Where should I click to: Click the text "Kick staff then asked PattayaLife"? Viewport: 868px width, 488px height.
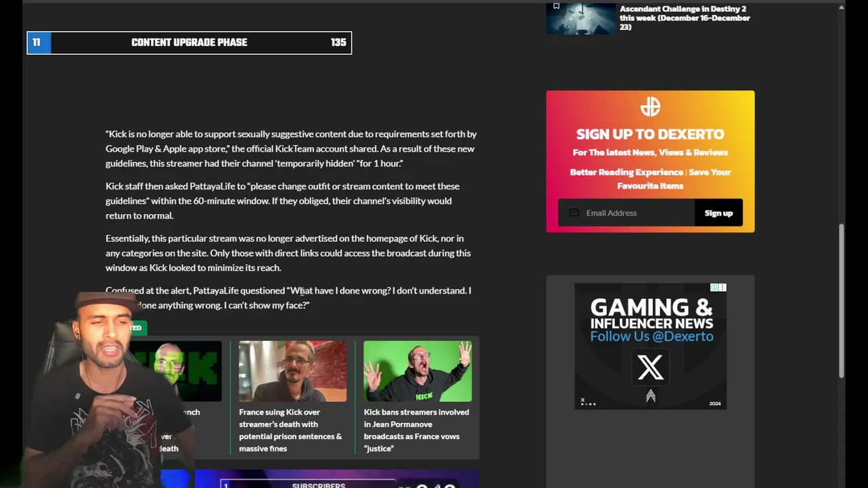(x=170, y=186)
